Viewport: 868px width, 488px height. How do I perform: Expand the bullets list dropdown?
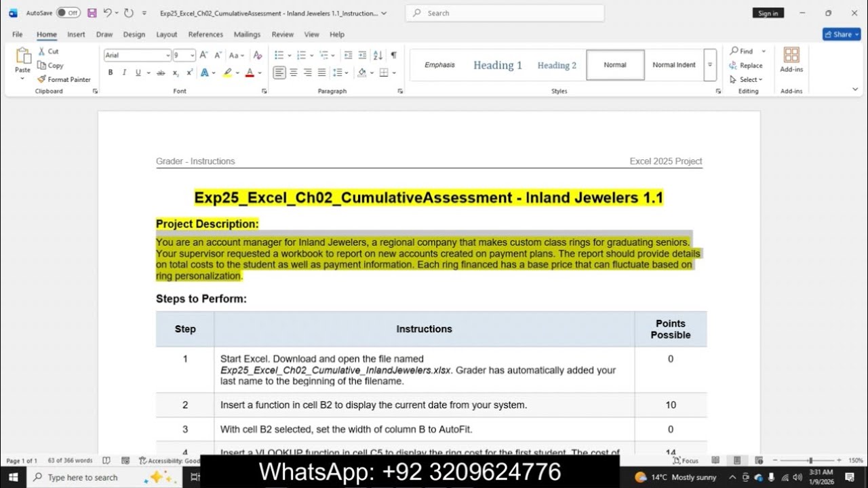coord(290,56)
